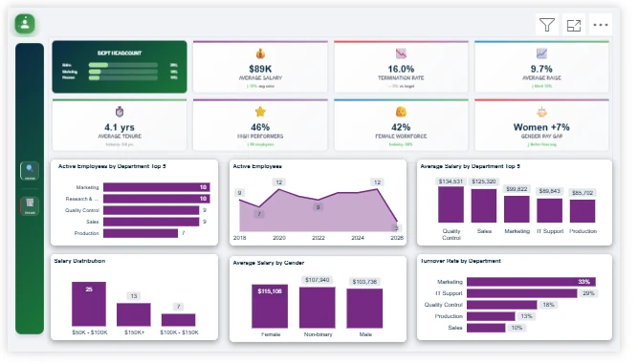Image resolution: width=638 pixels, height=364 pixels.
Task: Select the IT Support average salary column
Action: 550,210
